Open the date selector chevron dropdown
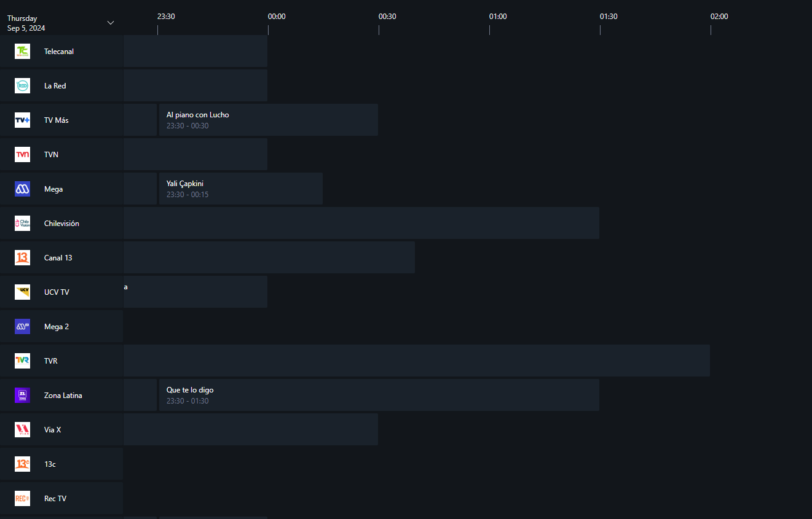812x519 pixels. (x=111, y=23)
